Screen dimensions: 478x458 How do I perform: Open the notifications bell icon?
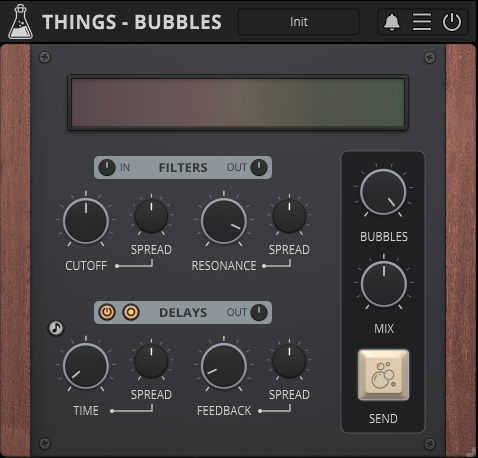click(392, 22)
